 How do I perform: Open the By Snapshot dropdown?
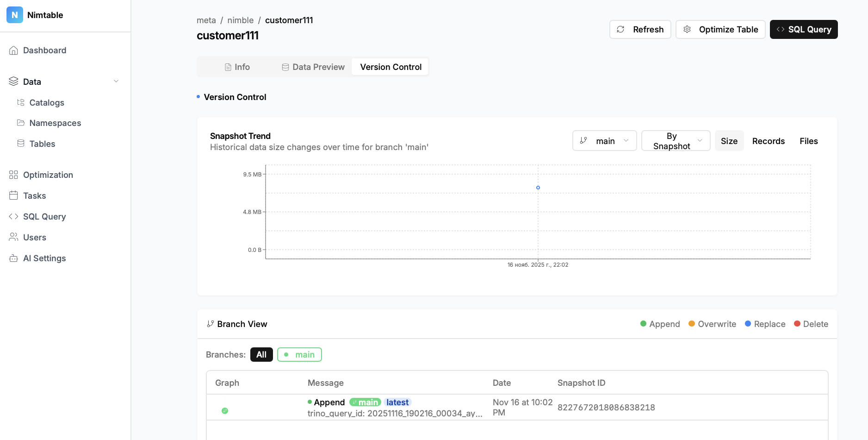[x=676, y=141]
